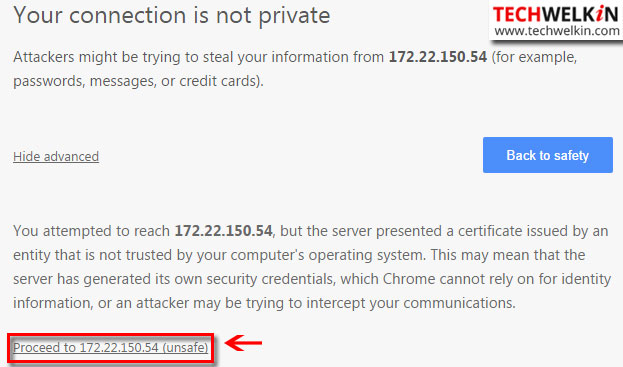
Task: Click the passwords, messages, or credit cards line
Action: click(x=138, y=81)
